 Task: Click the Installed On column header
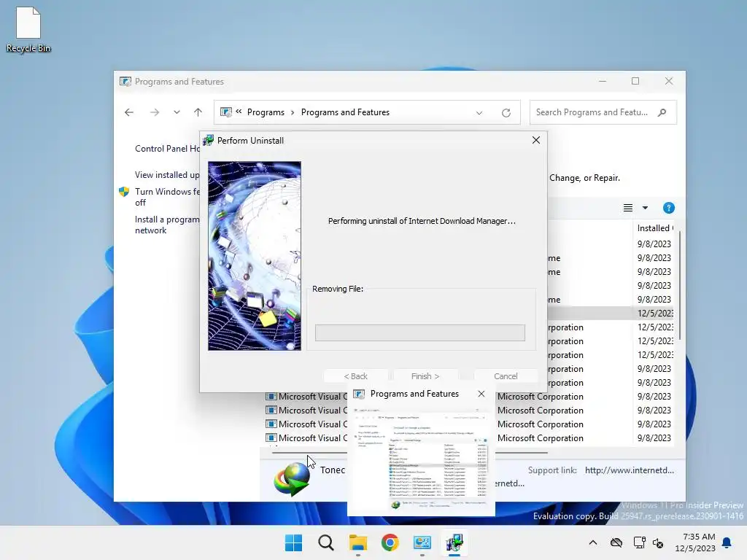655,228
